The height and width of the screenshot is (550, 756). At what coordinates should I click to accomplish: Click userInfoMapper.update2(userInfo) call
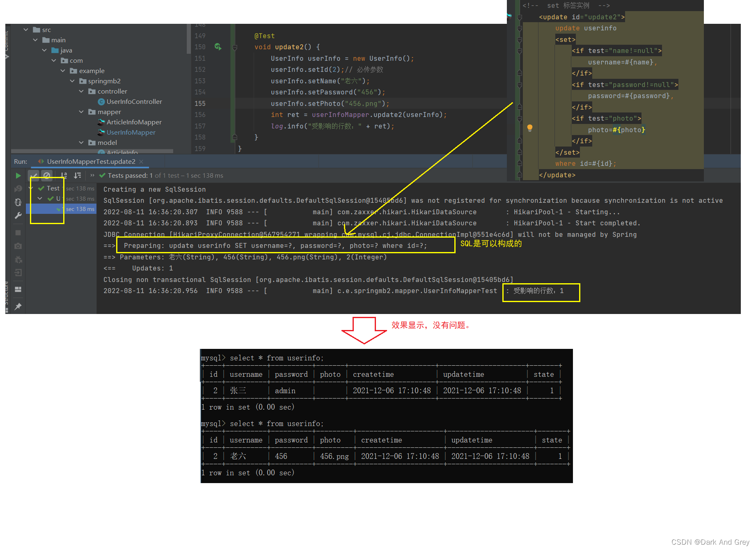[x=377, y=115]
